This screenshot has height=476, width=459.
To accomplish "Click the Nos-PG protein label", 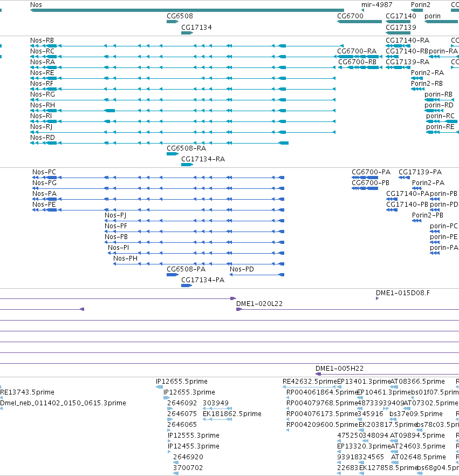I will click(x=45, y=183).
